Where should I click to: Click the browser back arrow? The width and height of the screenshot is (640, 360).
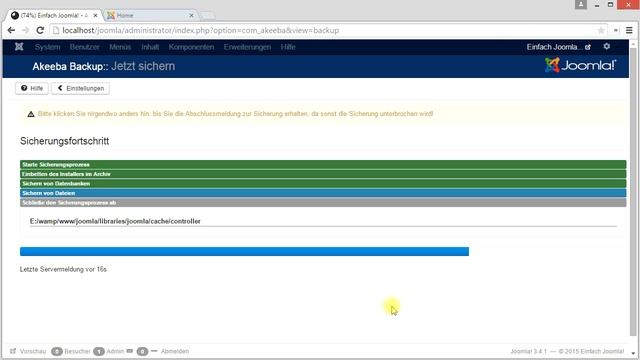pyautogui.click(x=11, y=30)
